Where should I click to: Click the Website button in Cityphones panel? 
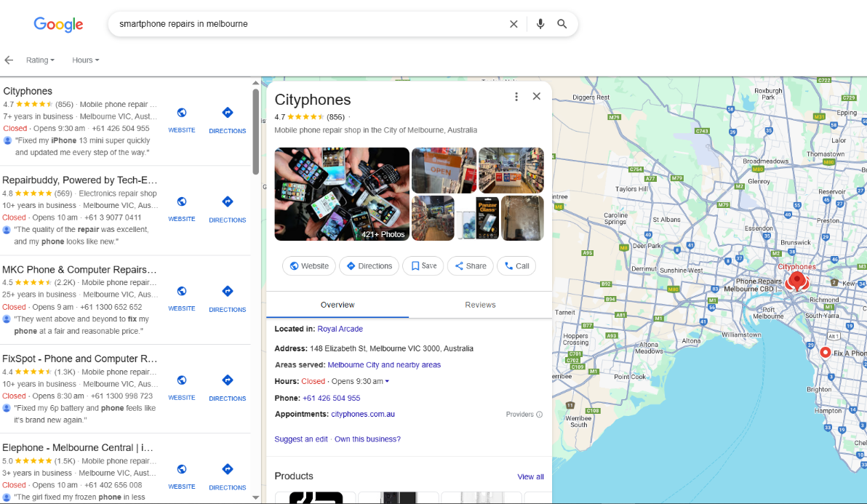(309, 265)
